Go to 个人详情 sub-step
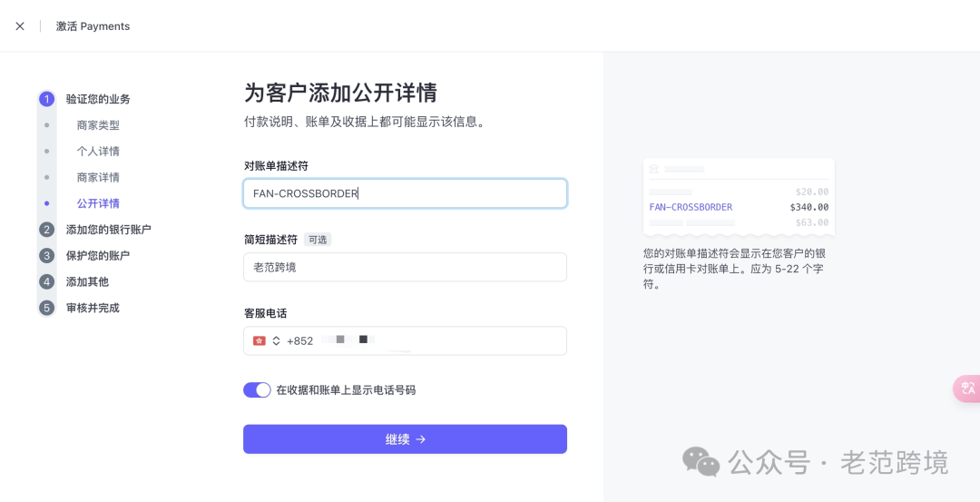980x502 pixels. pyautogui.click(x=98, y=152)
